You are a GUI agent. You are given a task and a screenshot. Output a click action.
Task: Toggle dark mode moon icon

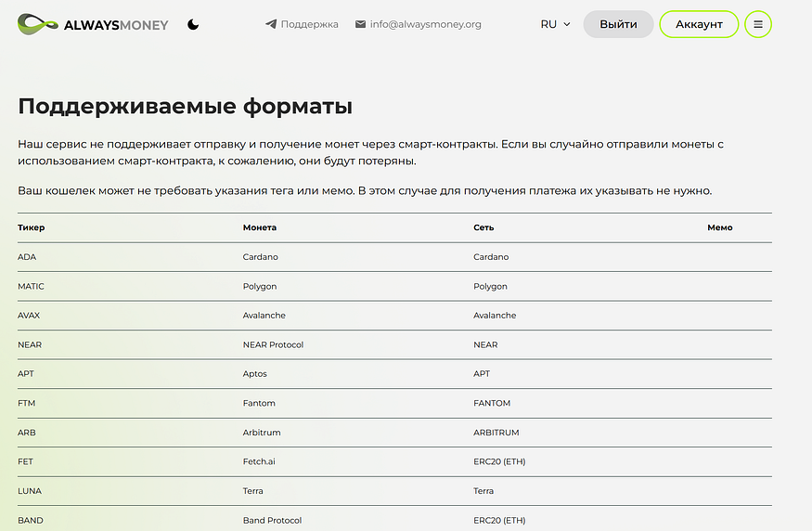[x=193, y=24]
